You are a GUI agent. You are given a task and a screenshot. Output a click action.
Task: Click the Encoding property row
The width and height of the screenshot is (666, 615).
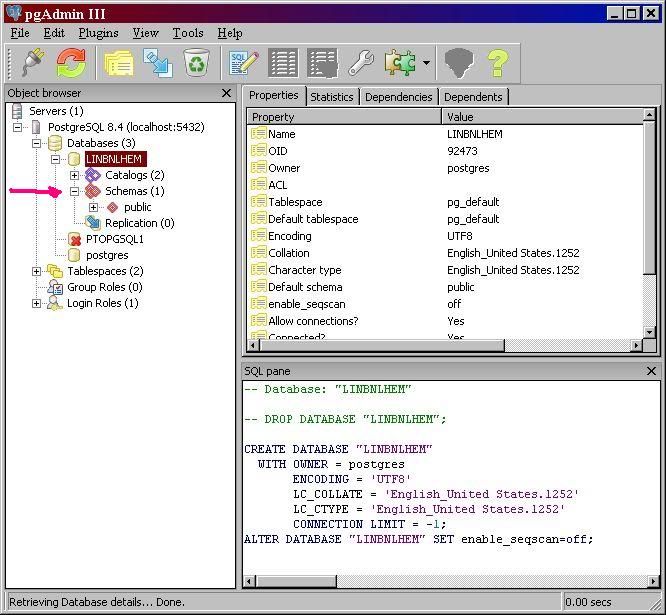pyautogui.click(x=445, y=236)
